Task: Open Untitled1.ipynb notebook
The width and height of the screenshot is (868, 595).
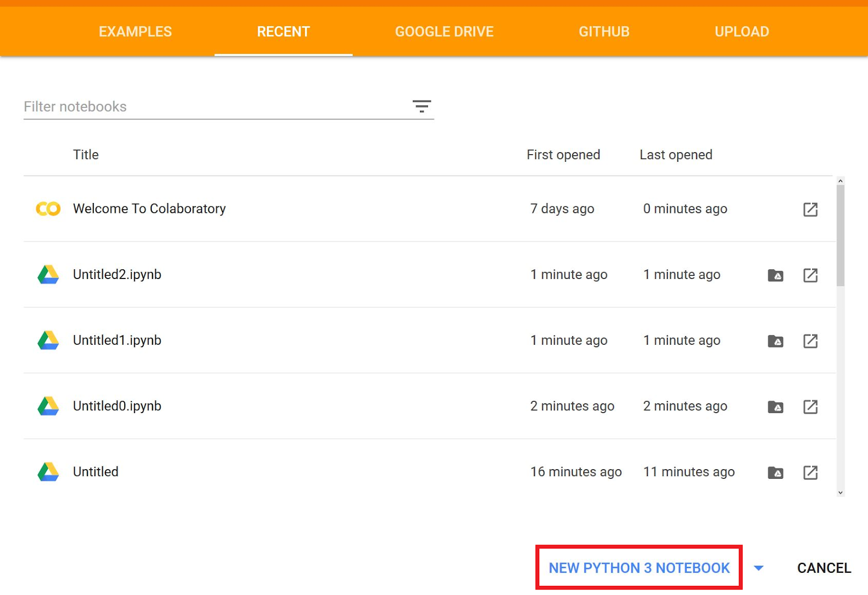Action: 117,340
